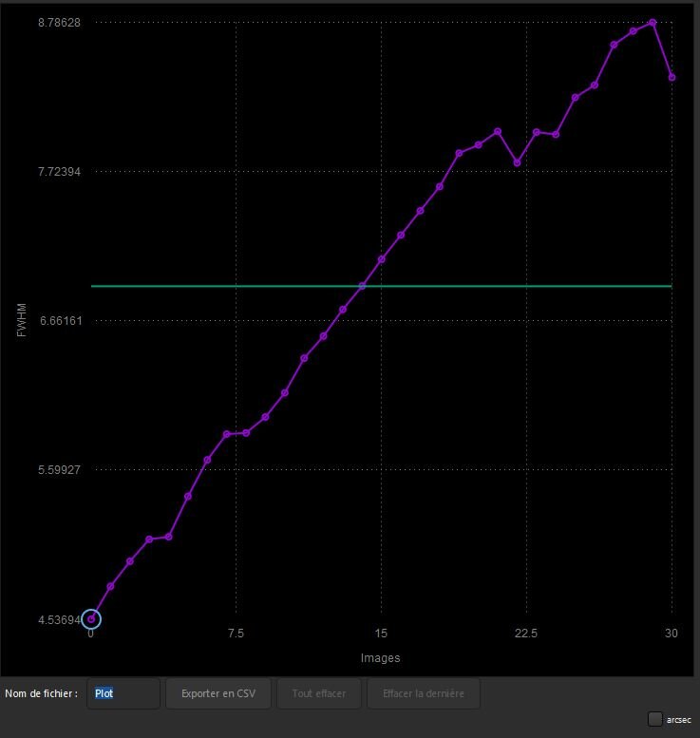Click the FWHM axis label
The image size is (700, 738).
tap(21, 320)
